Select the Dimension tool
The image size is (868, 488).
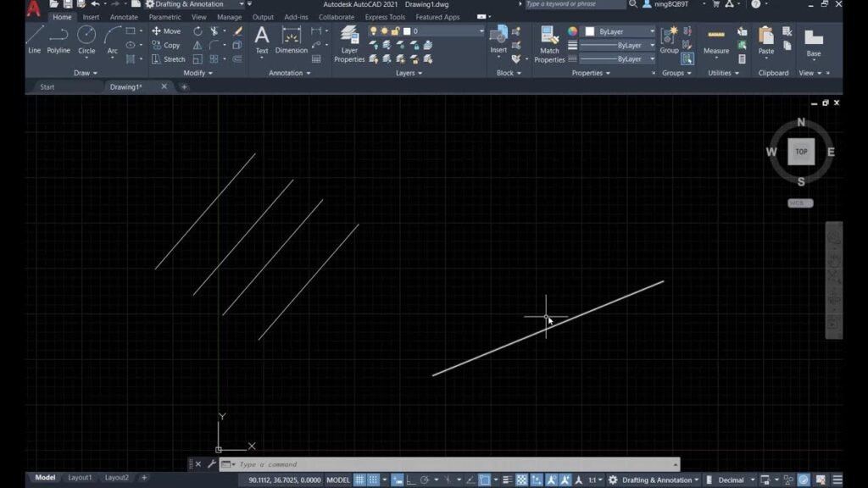click(292, 40)
